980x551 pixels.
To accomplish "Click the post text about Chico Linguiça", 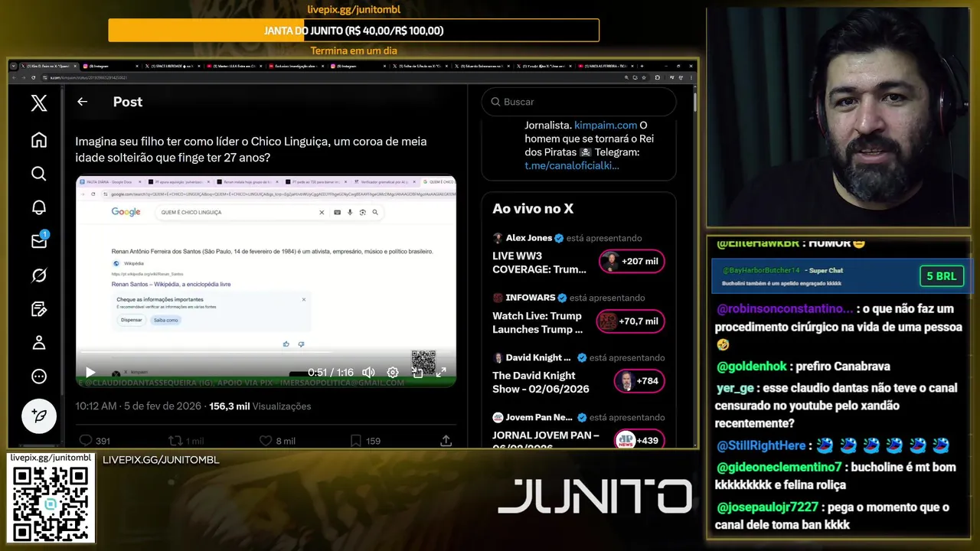I will (x=251, y=149).
